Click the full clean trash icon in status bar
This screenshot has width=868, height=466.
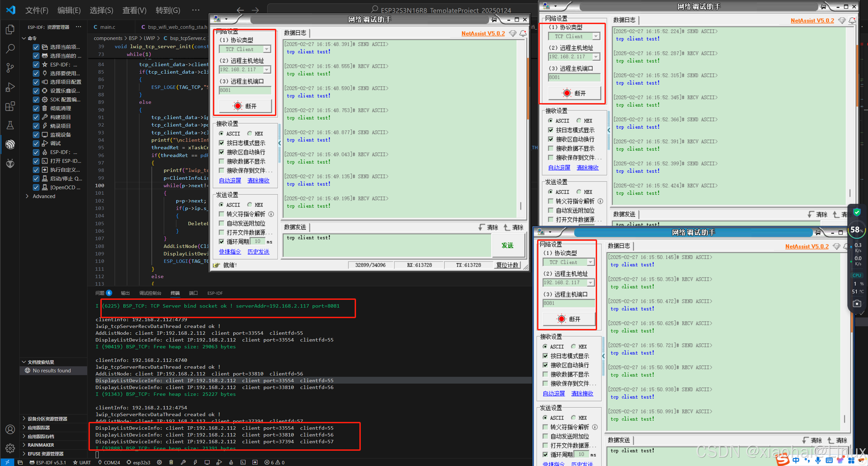pos(171,462)
